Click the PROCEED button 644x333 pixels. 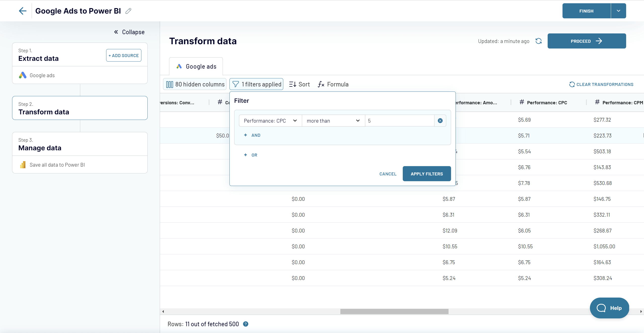coord(587,41)
